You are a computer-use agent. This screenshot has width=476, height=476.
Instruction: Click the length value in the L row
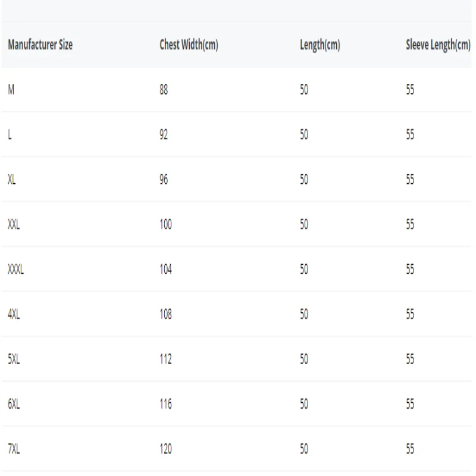coord(304,135)
